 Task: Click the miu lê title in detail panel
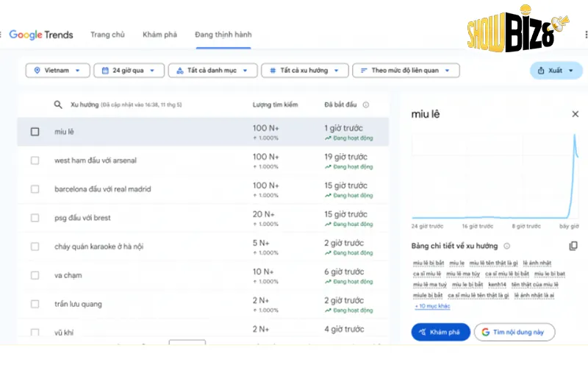coord(426,114)
